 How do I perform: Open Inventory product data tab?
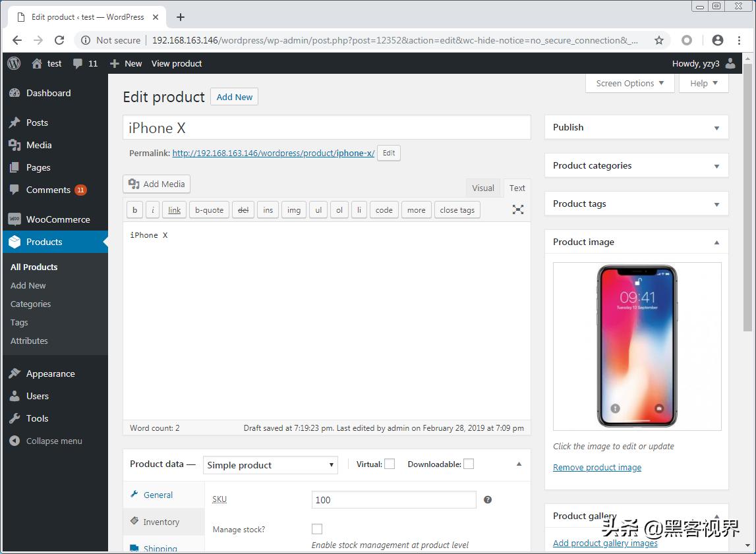(163, 522)
